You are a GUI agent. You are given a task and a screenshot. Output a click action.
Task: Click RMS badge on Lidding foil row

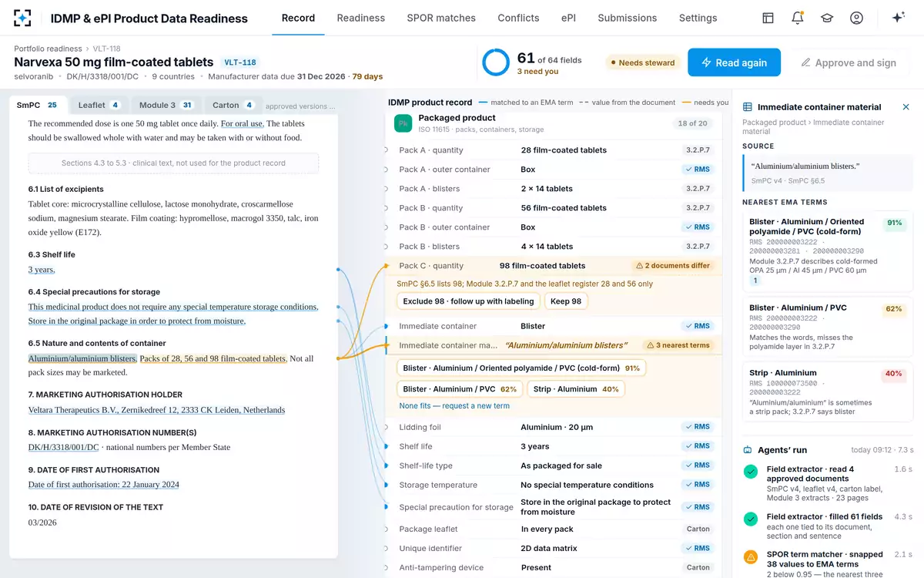(698, 427)
